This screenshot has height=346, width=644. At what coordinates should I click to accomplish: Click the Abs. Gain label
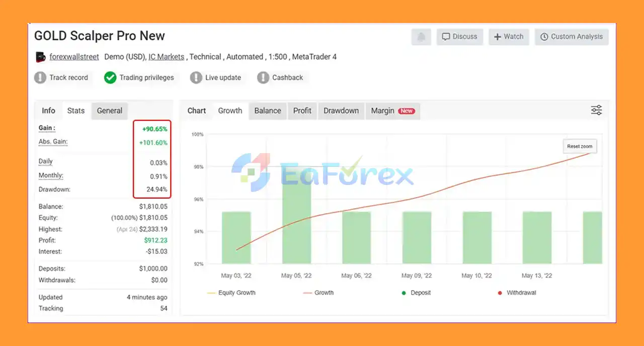(x=53, y=142)
